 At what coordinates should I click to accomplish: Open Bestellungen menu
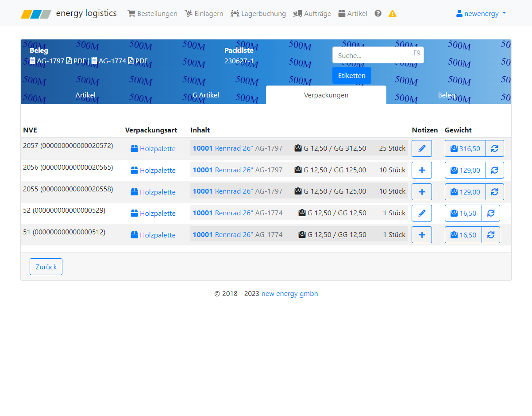(x=152, y=13)
